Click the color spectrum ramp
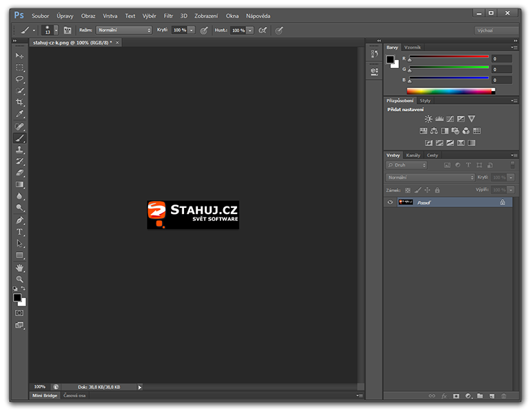Image resolution: width=532 pixels, height=413 pixels. [451, 91]
